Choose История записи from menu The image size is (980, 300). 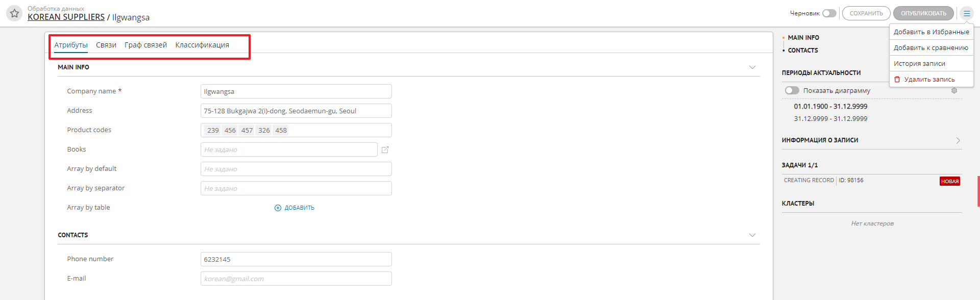(x=919, y=64)
